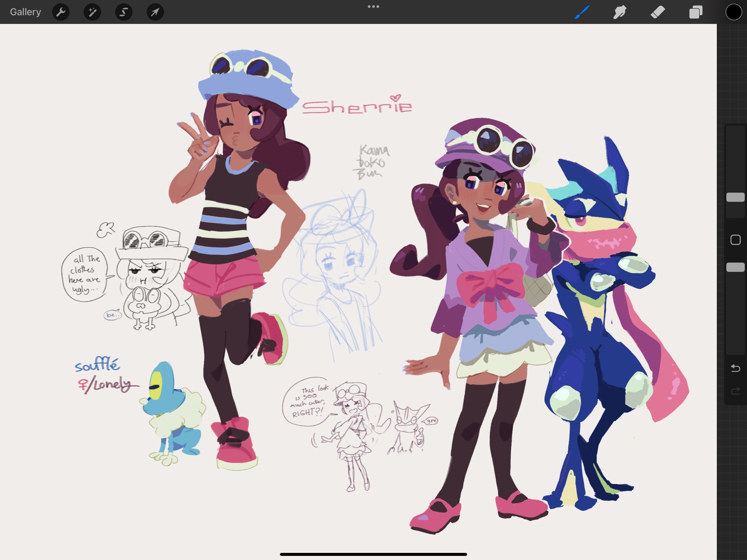Click the brush size slider handle
This screenshot has width=747, height=560.
(x=735, y=197)
